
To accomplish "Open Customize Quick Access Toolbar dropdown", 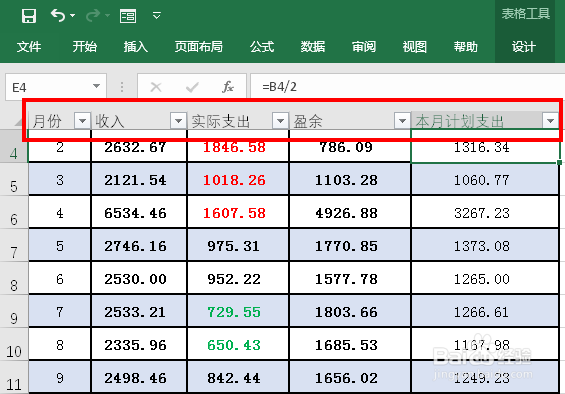I will pos(156,15).
